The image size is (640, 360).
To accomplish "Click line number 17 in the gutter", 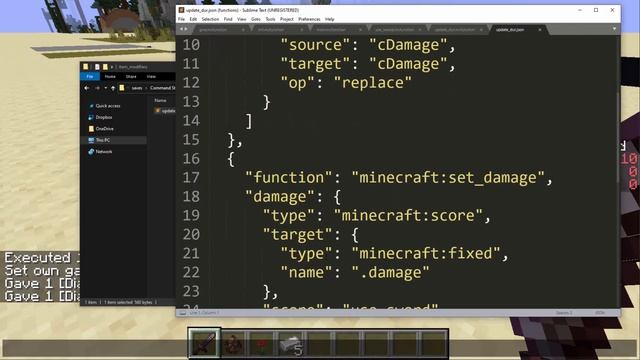I will 191,178.
